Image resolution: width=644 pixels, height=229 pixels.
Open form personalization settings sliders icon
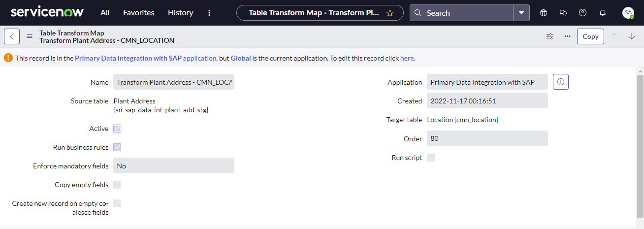550,36
